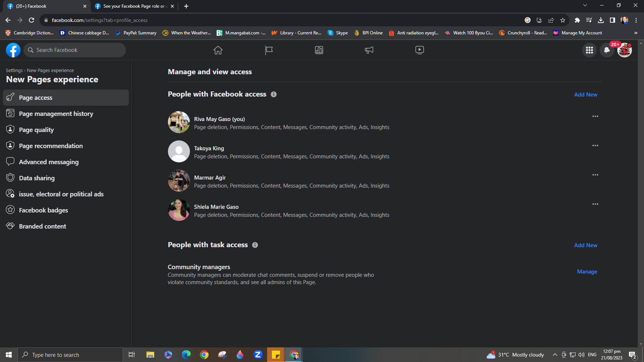Select Page access in sidebar

(x=66, y=98)
